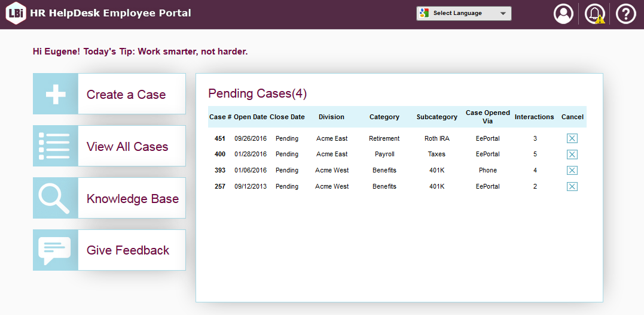
Task: Cancel pending case 257
Action: coord(572,187)
